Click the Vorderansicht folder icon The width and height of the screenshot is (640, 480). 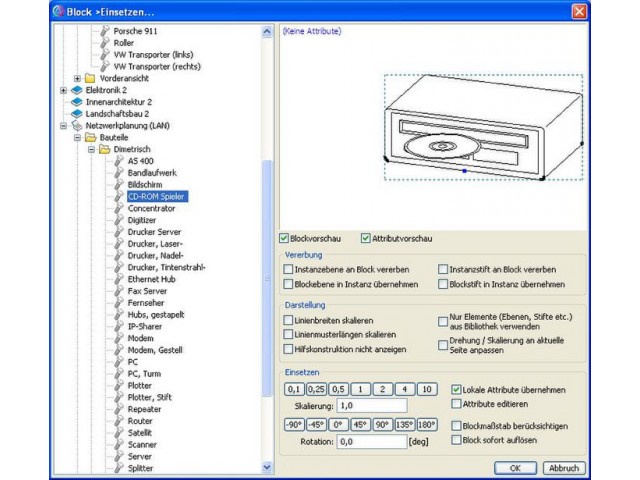(x=90, y=78)
